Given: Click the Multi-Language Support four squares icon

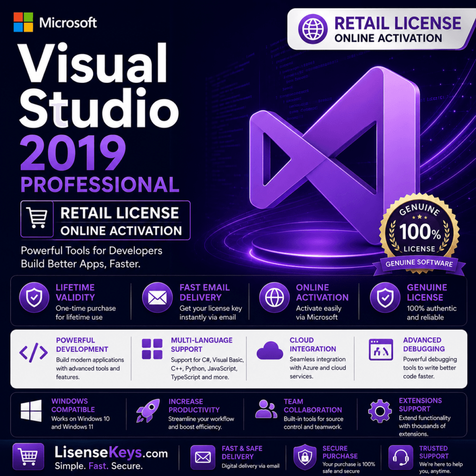Looking at the screenshot, I should pos(152,349).
